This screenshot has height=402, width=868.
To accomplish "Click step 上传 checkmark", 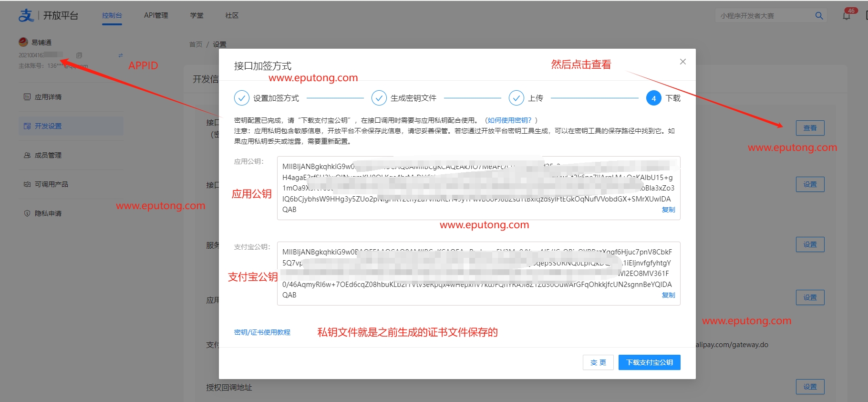I will 517,98.
